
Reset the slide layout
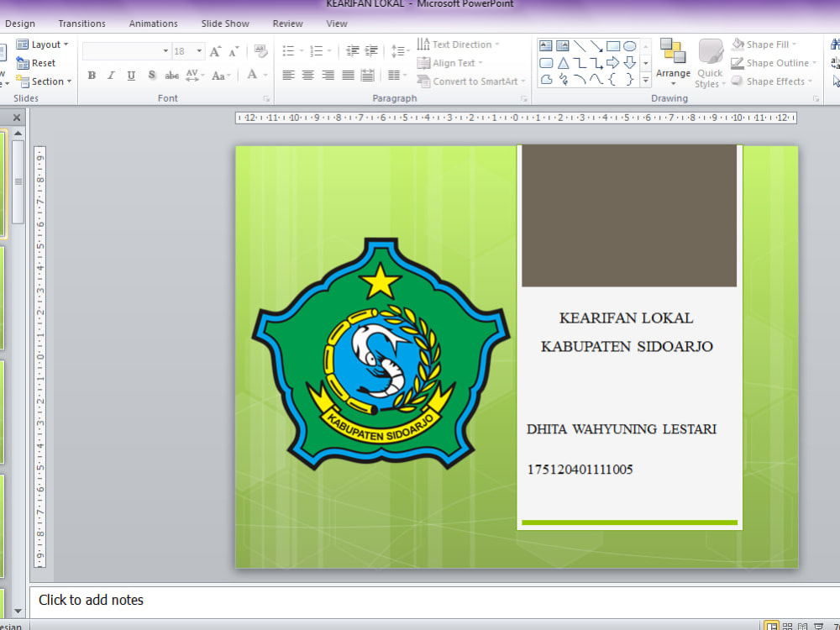click(x=36, y=63)
